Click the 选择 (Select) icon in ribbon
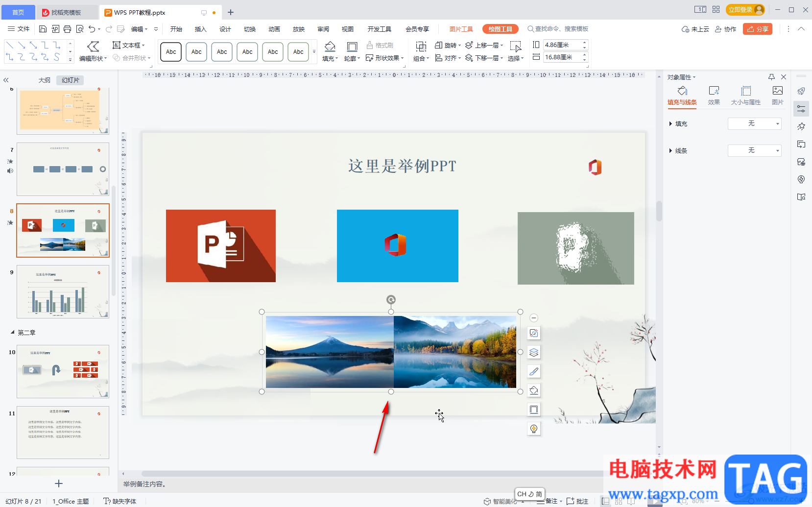 pyautogui.click(x=515, y=47)
